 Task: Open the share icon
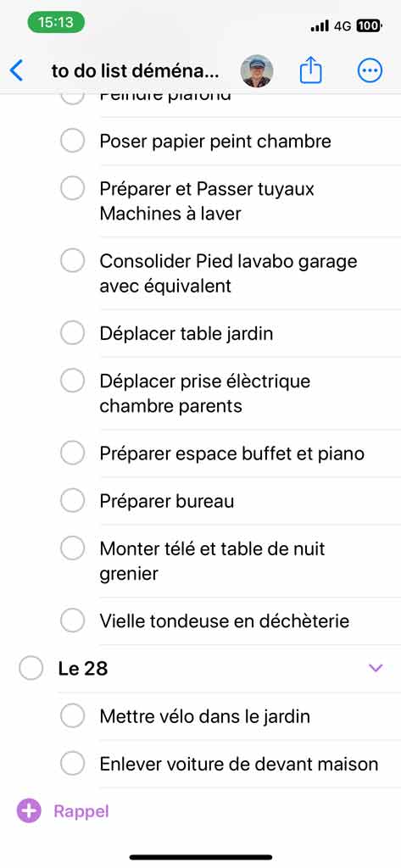coord(311,71)
